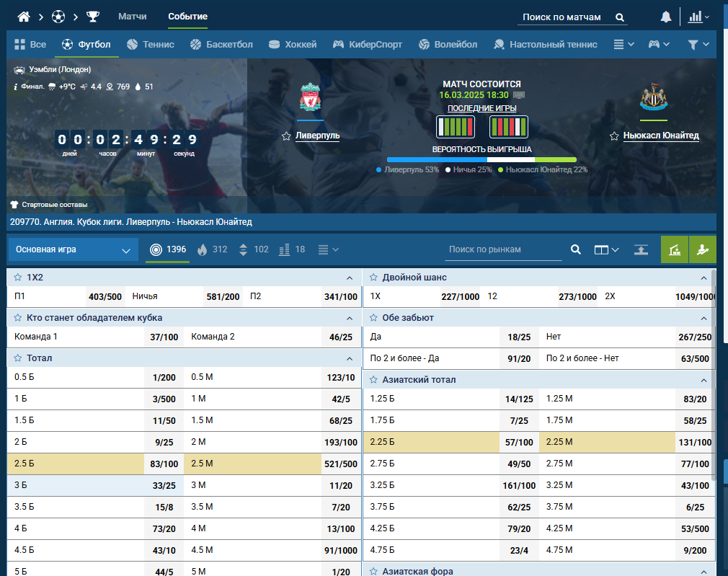The height and width of the screenshot is (576, 728).
Task: Favorite Двойной шанс market star
Action: point(373,278)
